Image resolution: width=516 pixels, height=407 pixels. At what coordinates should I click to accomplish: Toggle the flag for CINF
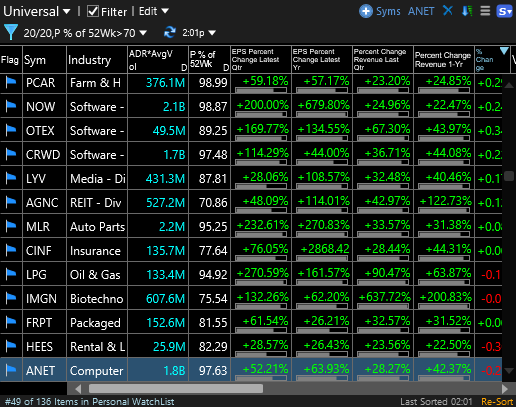tap(11, 250)
